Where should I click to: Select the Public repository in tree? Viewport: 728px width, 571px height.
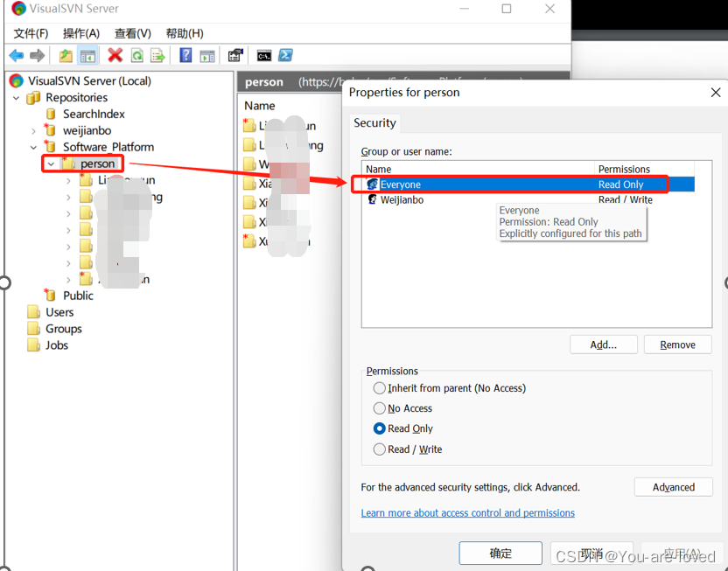click(x=78, y=296)
